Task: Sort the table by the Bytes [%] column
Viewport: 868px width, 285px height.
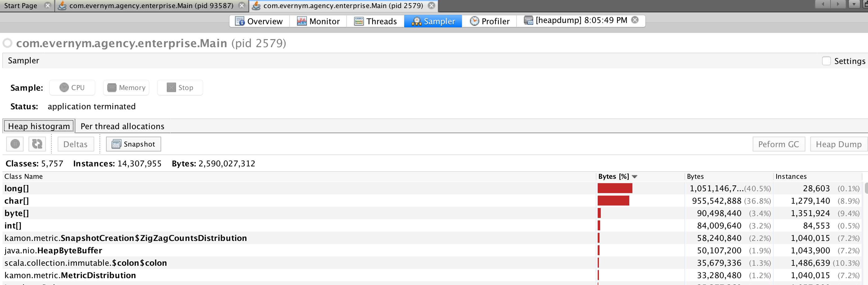Action: coord(614,176)
